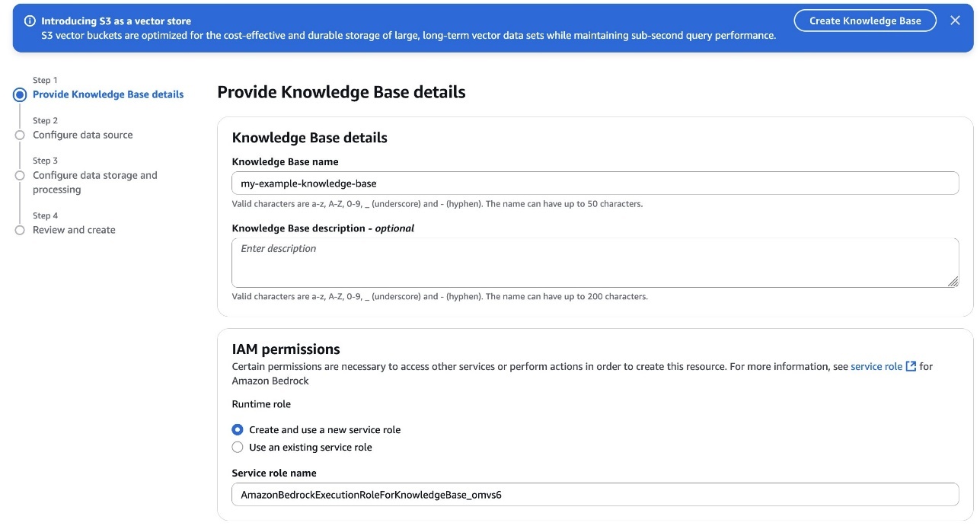Jump to Configure data source step
The image size is (980, 526).
(x=82, y=135)
